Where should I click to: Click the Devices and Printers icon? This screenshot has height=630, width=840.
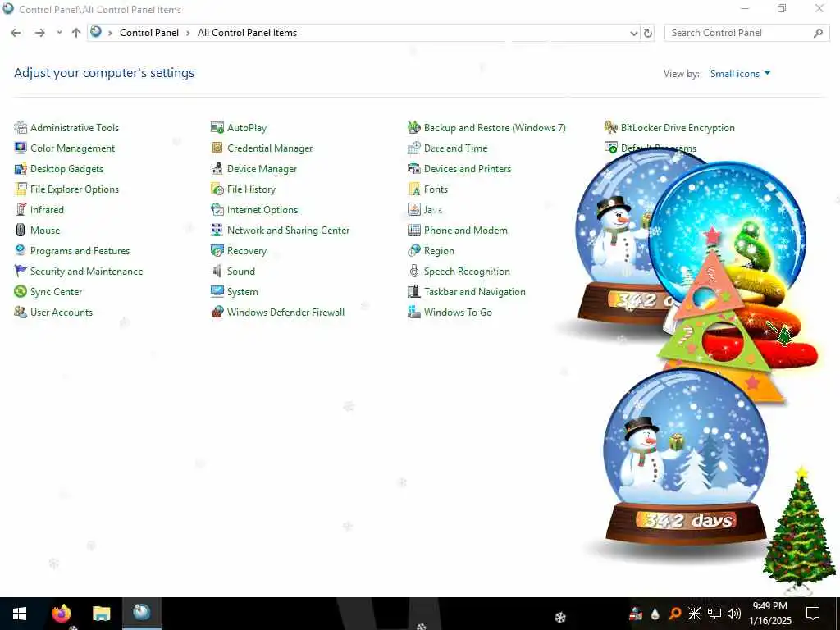coord(413,169)
